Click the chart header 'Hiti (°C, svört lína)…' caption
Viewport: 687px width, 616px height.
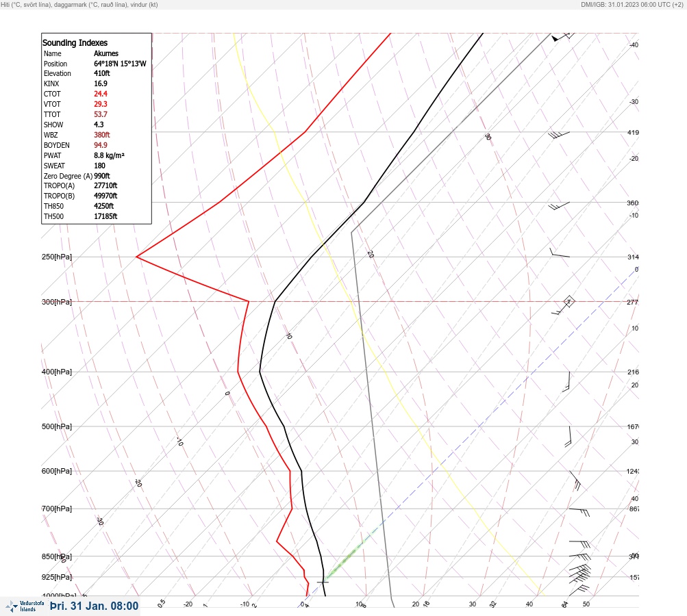point(79,5)
